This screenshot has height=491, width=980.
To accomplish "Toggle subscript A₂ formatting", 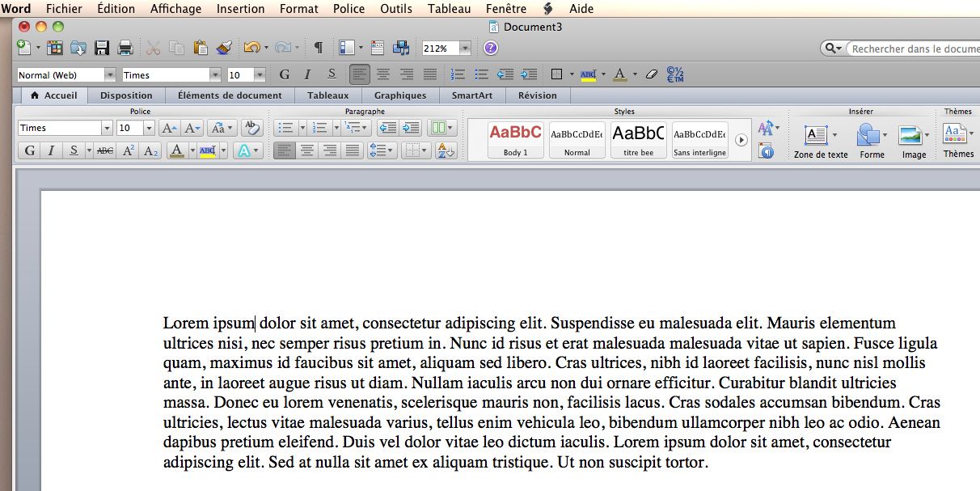I will click(x=150, y=150).
